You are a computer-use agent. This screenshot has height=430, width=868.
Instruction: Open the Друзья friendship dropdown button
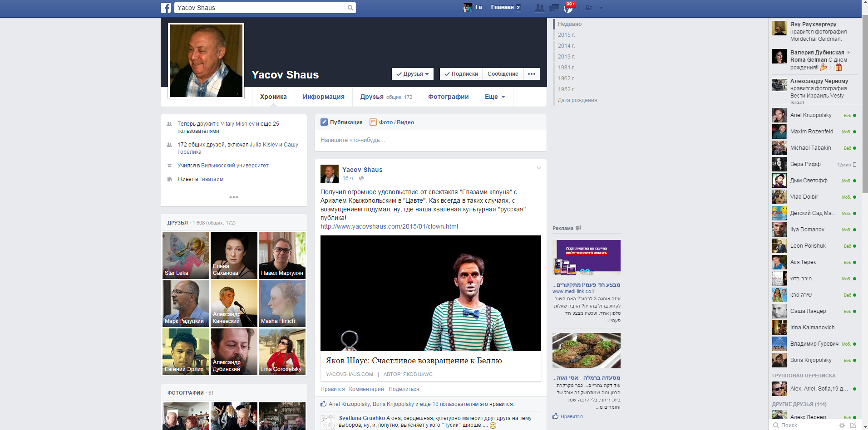(x=412, y=74)
